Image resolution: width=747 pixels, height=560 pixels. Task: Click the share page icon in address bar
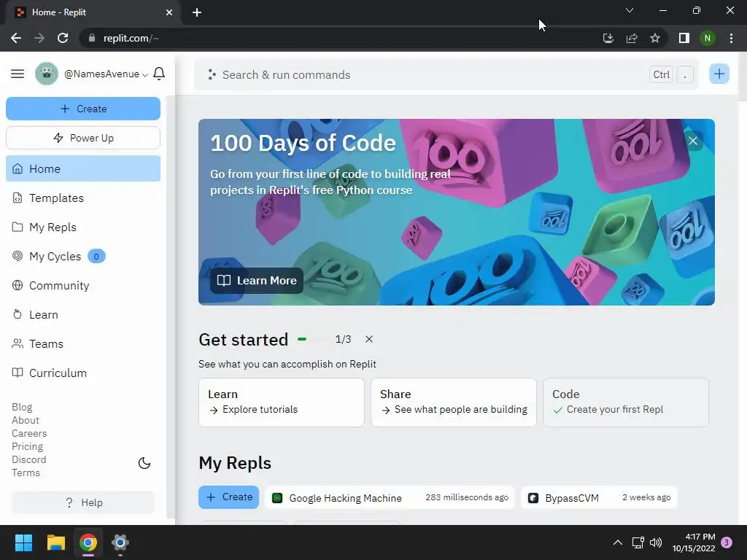click(x=632, y=38)
